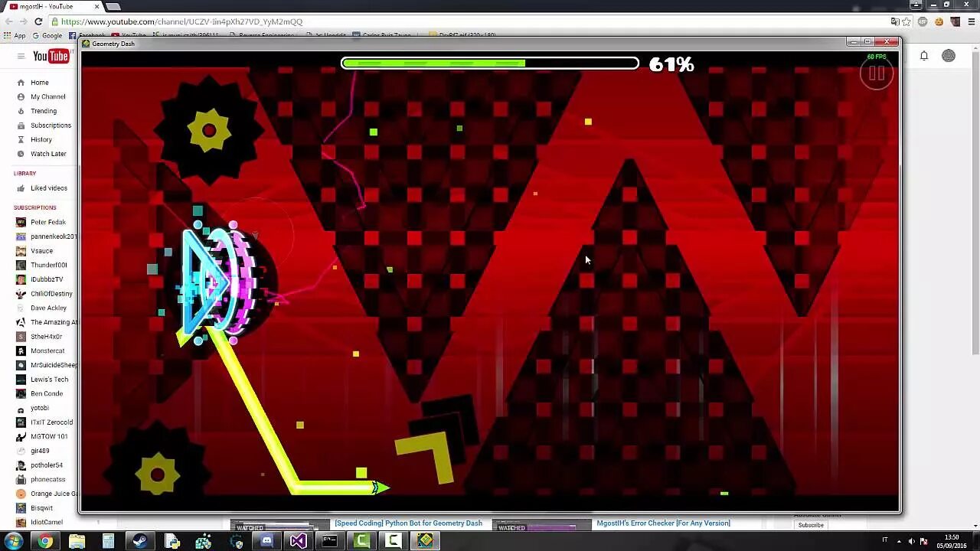Open YouTube notifications bell
980x551 pixels.
click(x=924, y=56)
